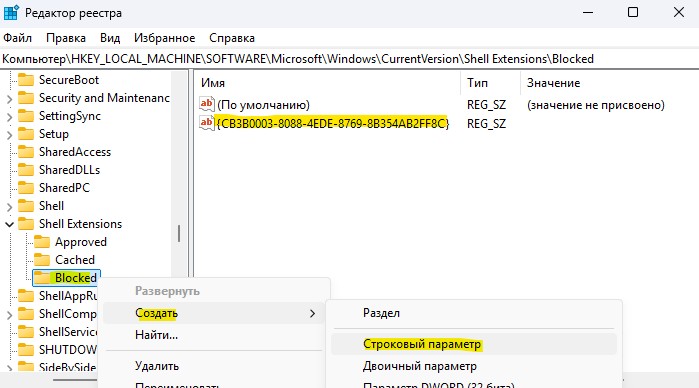Select the SecureBoot folder icon
This screenshot has width=699, height=388.
click(26, 80)
